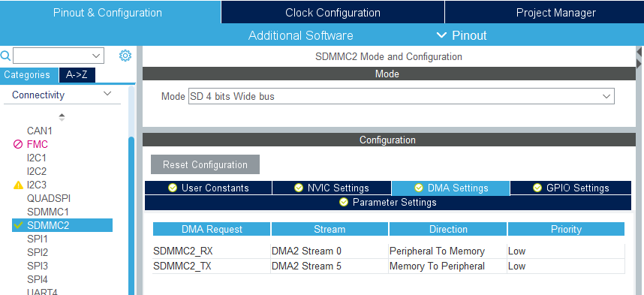644x295 pixels.
Task: Switch peripheral list to A->Z view
Action: coord(77,75)
